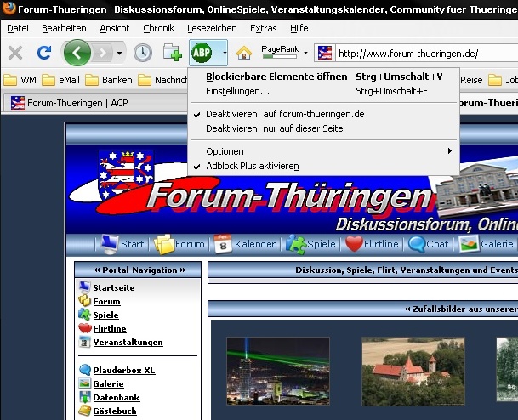Image resolution: width=518 pixels, height=420 pixels.
Task: Open the Spiele link in Portal-Navigation
Action: coord(105,315)
